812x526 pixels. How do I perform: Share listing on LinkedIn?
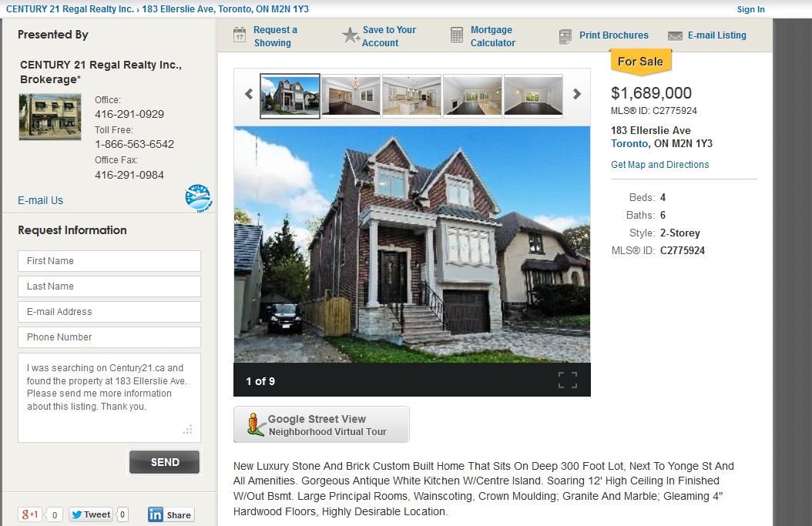[x=171, y=514]
